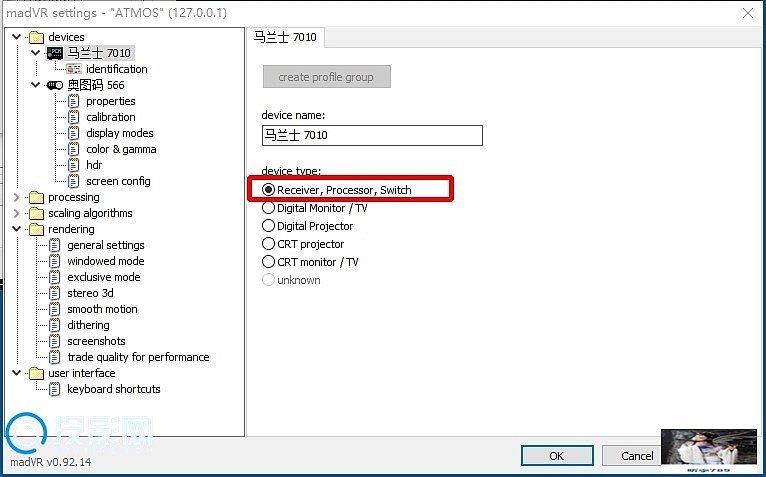The width and height of the screenshot is (766, 477).
Task: Open keyboard shortcuts settings
Action: point(114,389)
